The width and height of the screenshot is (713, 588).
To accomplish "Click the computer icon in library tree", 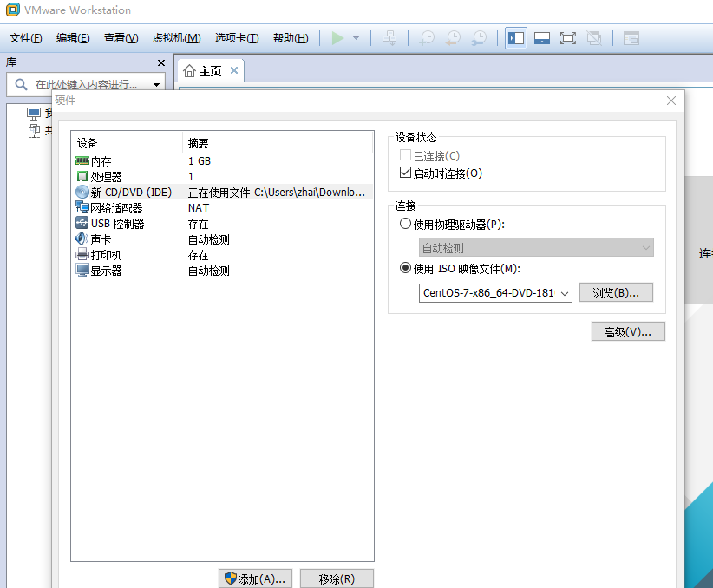I will (34, 114).
